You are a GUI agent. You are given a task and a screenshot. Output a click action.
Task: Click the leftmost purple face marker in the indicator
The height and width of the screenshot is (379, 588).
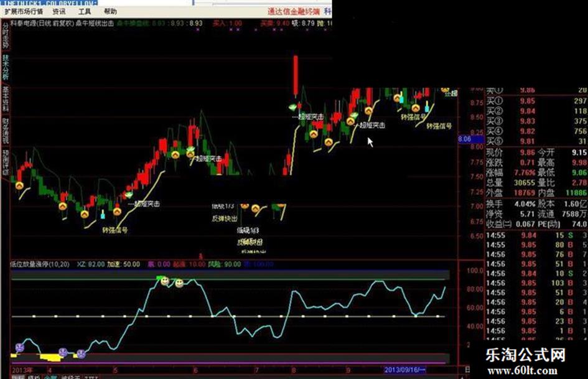coord(19,347)
